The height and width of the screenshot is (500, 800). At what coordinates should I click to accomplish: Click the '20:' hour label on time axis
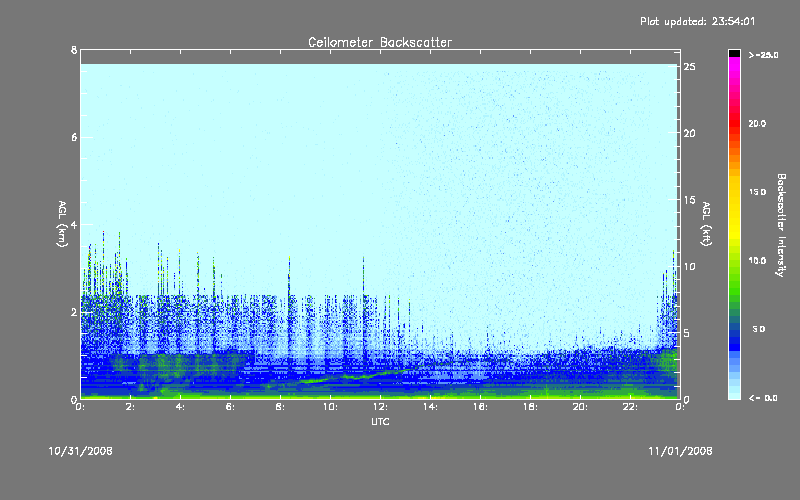(581, 407)
